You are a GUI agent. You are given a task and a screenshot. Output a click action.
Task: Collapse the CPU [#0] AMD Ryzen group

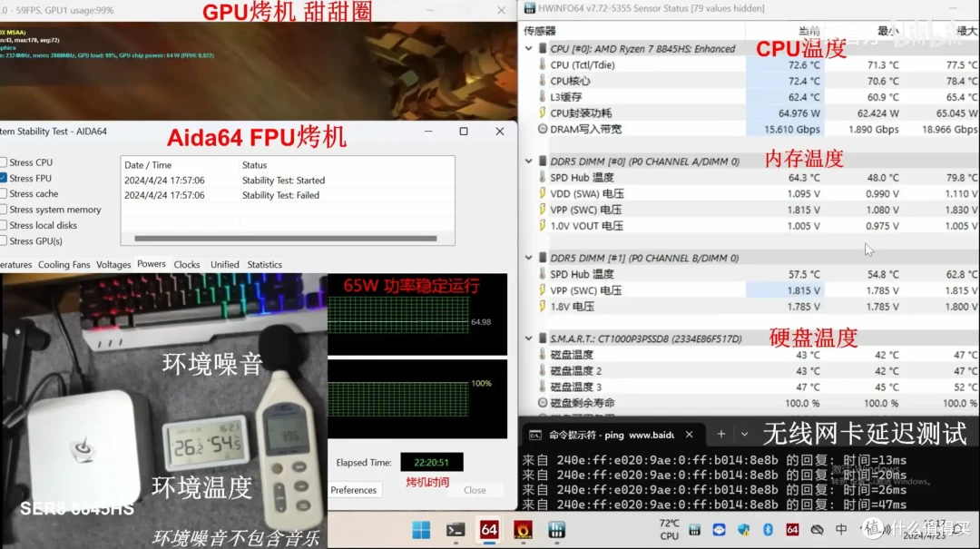tap(529, 48)
